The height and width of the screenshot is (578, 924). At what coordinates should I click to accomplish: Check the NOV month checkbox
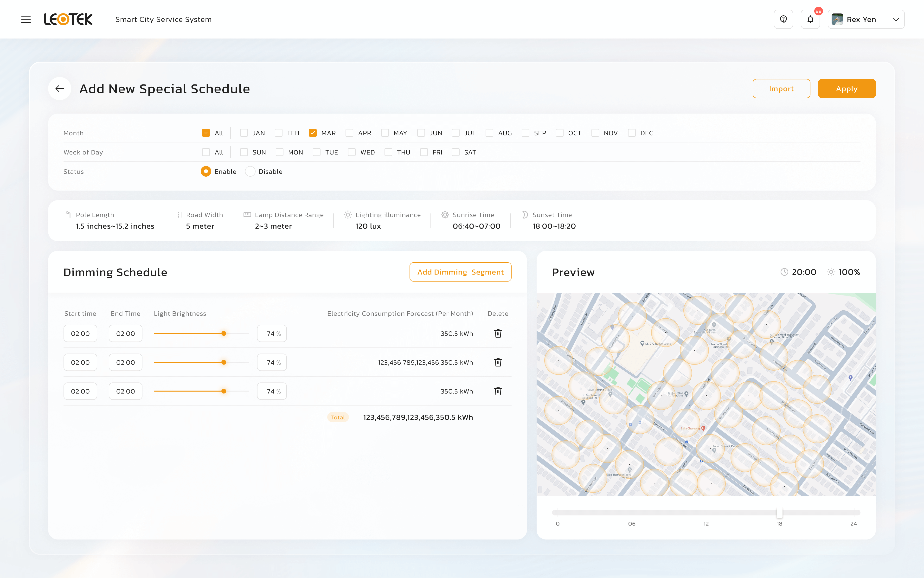pyautogui.click(x=595, y=133)
